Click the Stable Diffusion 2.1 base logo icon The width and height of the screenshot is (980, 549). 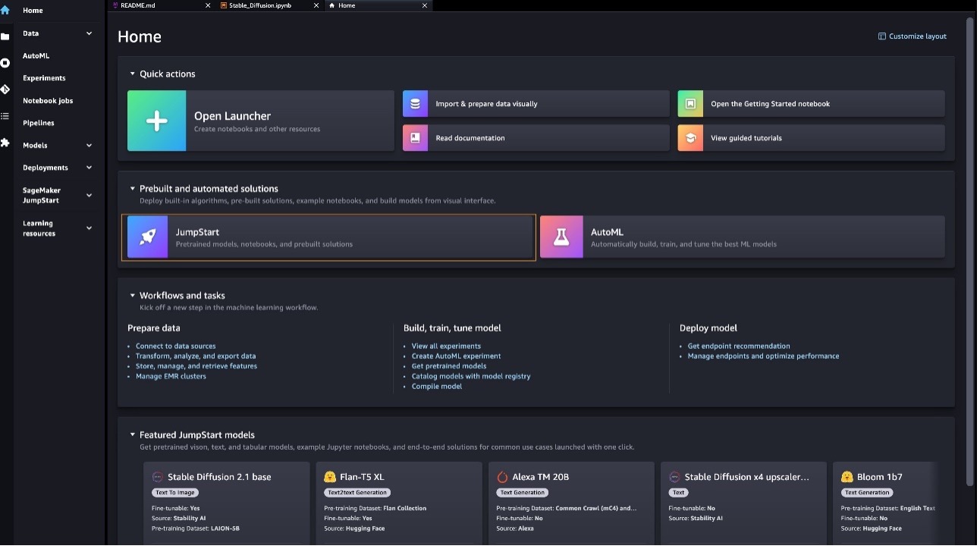[x=158, y=477]
